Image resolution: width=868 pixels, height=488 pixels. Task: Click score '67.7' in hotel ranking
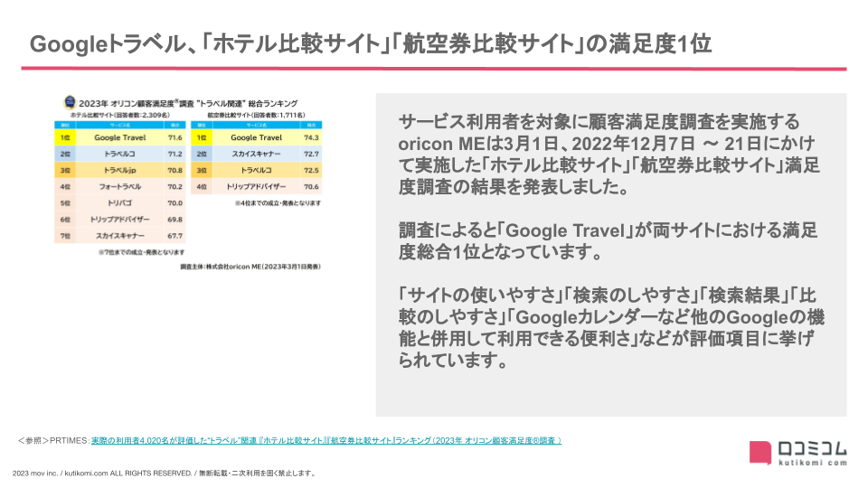175,236
